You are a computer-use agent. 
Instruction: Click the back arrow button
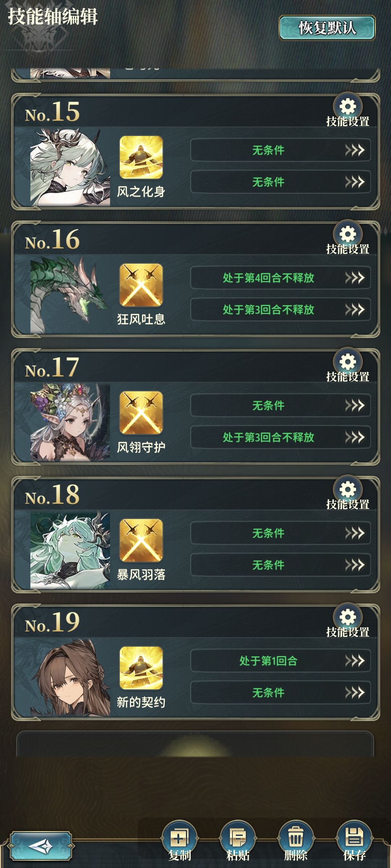click(x=41, y=846)
